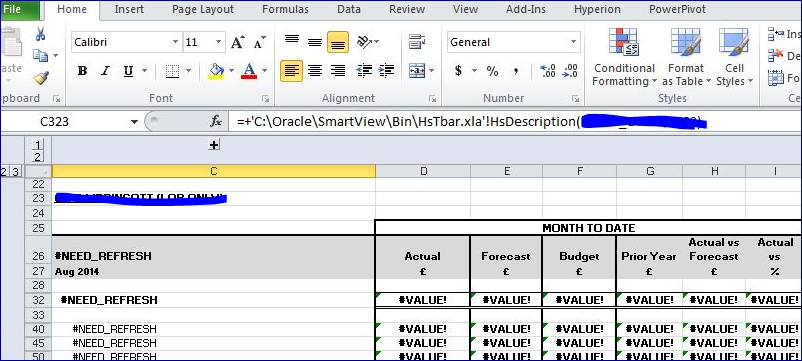Expand column group with plus button

coord(214,145)
